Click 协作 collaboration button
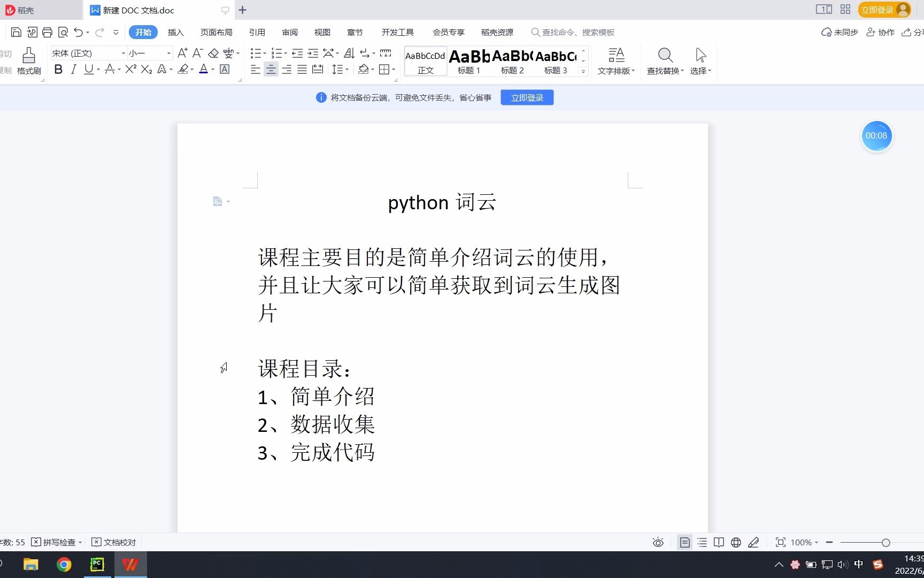Viewport: 924px width, 578px height. point(880,32)
